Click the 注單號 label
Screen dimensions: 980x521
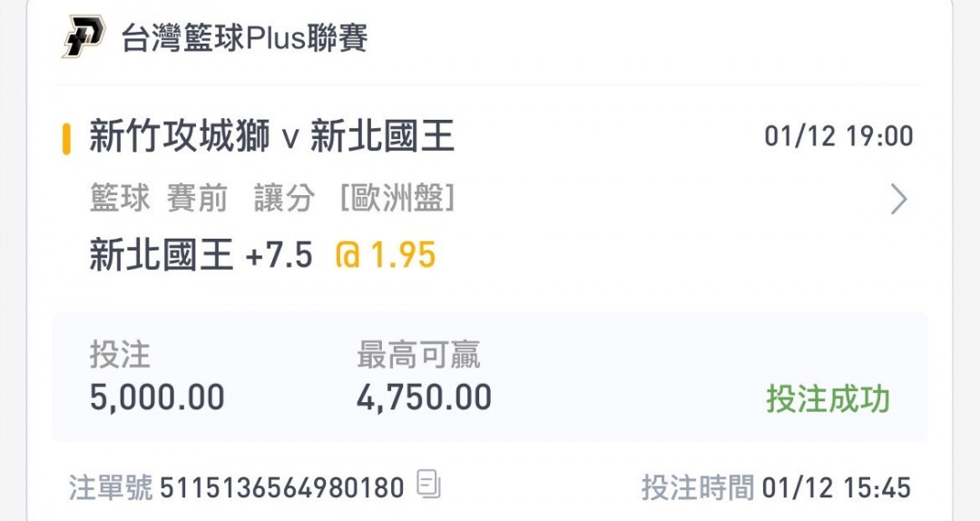[111, 487]
